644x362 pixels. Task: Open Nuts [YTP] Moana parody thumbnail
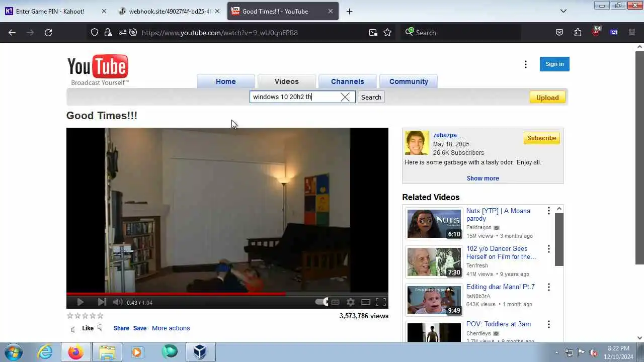(434, 224)
